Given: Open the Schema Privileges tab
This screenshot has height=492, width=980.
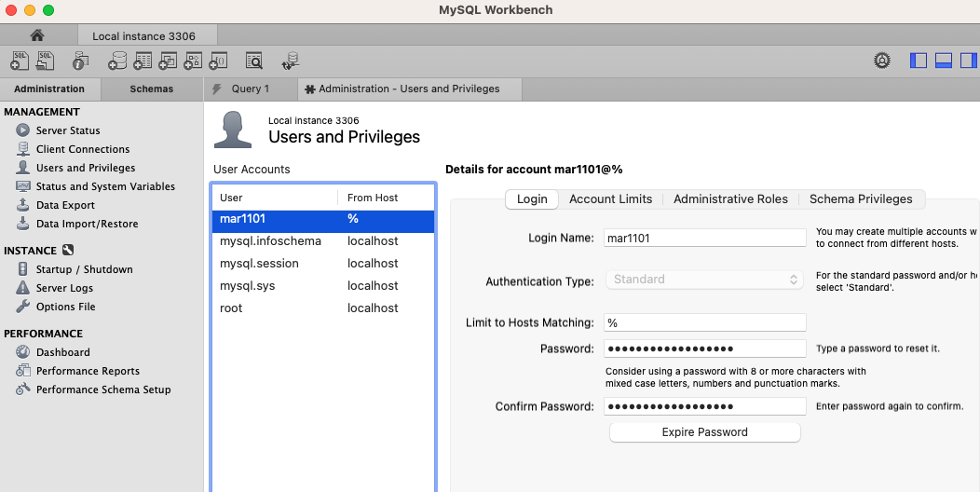Looking at the screenshot, I should click(x=861, y=198).
